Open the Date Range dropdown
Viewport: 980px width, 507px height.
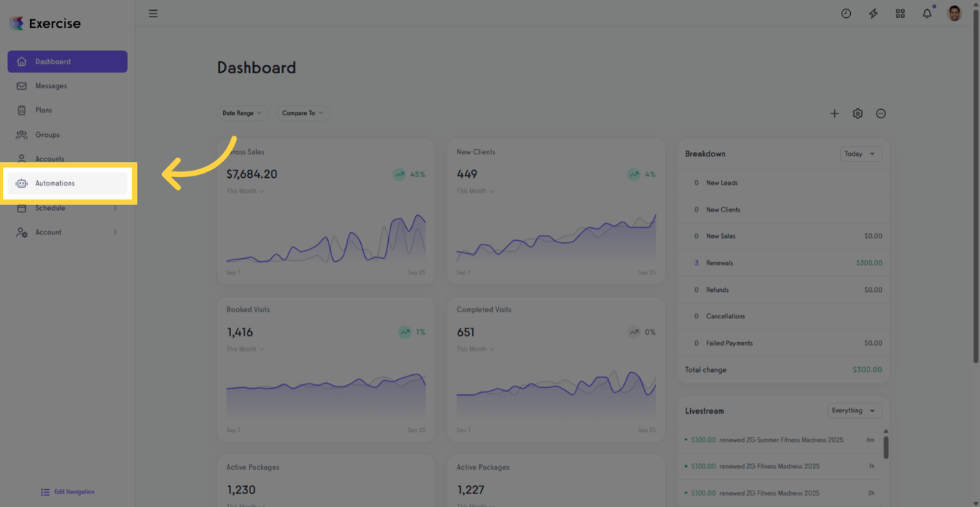point(242,113)
